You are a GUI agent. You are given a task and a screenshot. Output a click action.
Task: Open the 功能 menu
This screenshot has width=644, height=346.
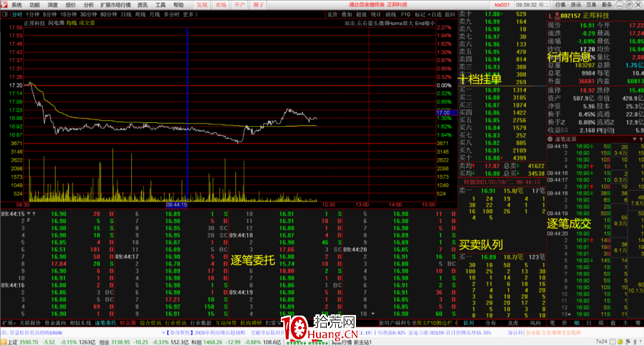click(35, 5)
